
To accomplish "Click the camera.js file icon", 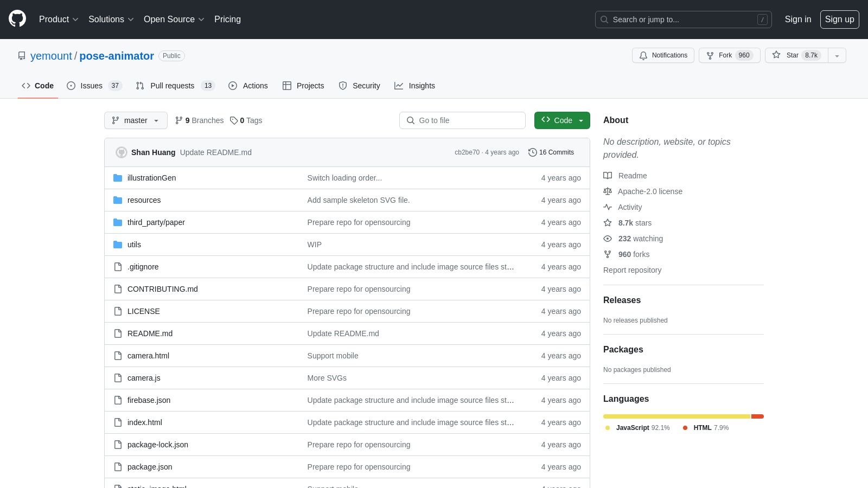I will [x=118, y=378].
